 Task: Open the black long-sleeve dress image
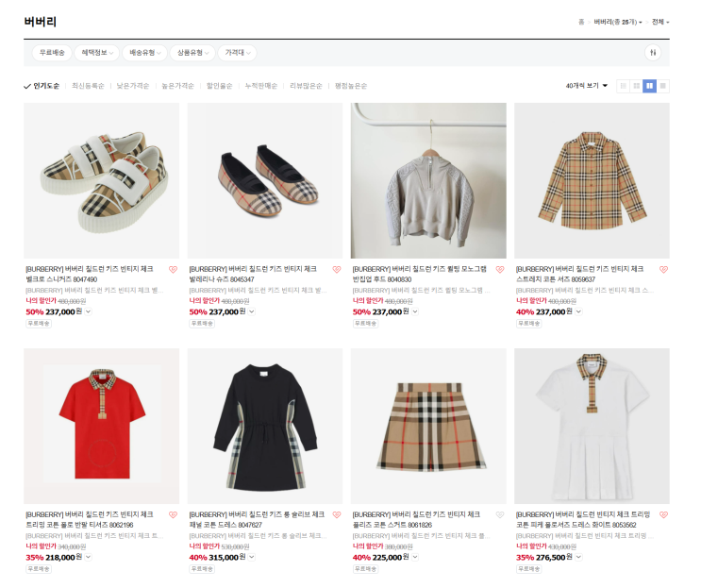[x=265, y=426]
